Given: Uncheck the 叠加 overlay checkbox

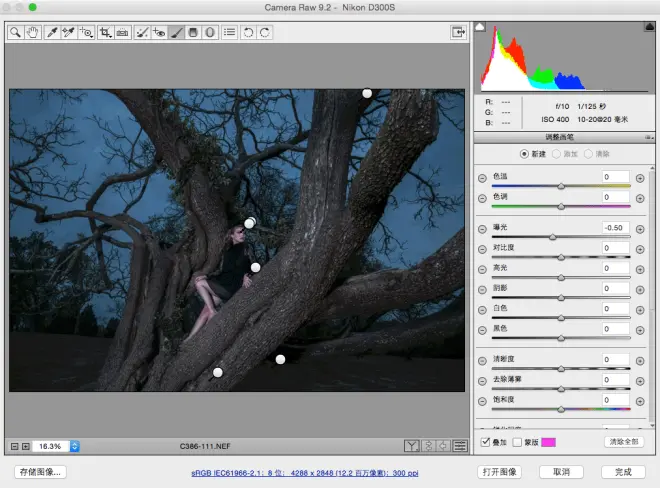Looking at the screenshot, I should pyautogui.click(x=485, y=442).
